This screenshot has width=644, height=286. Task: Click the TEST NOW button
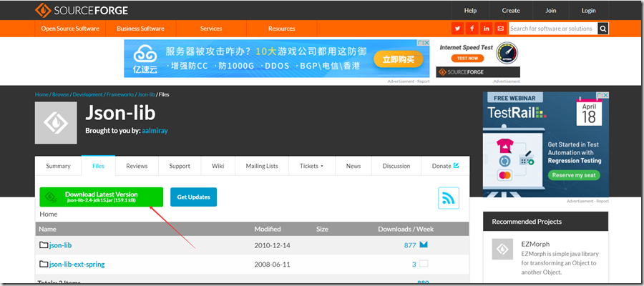click(467, 58)
